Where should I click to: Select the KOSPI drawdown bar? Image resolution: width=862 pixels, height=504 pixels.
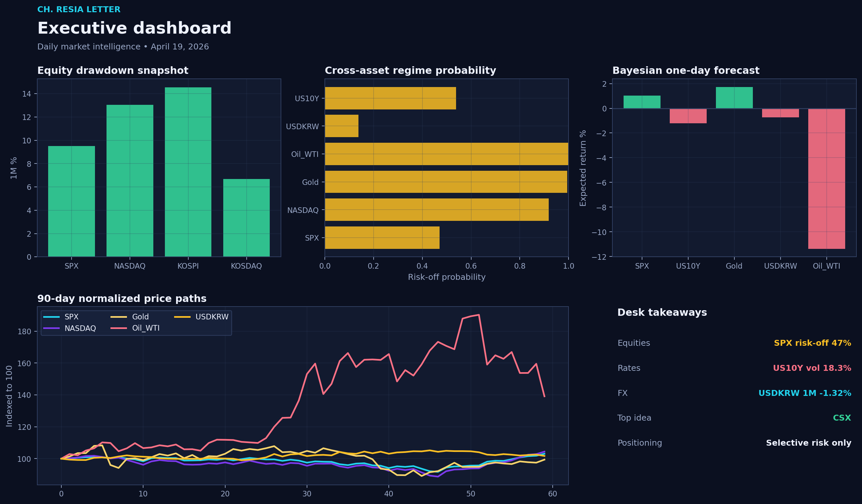(188, 172)
